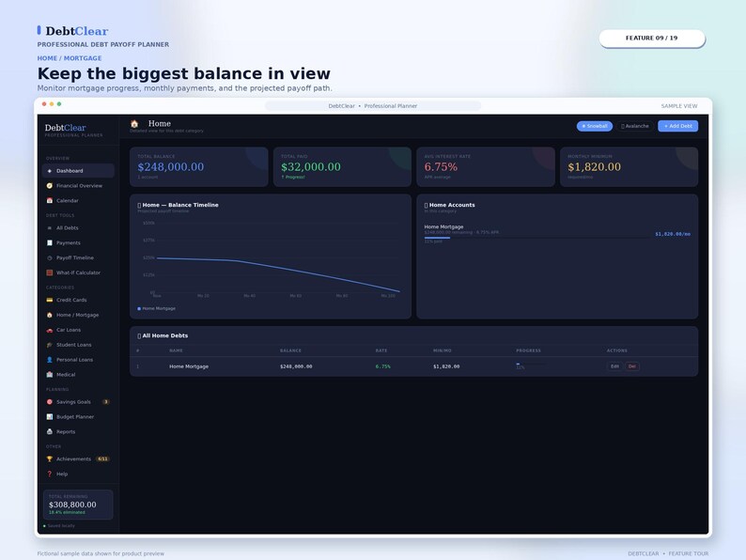746x560 pixels.
Task: Click the HOME / MORTGAGE breadcrumb
Action: 70,58
